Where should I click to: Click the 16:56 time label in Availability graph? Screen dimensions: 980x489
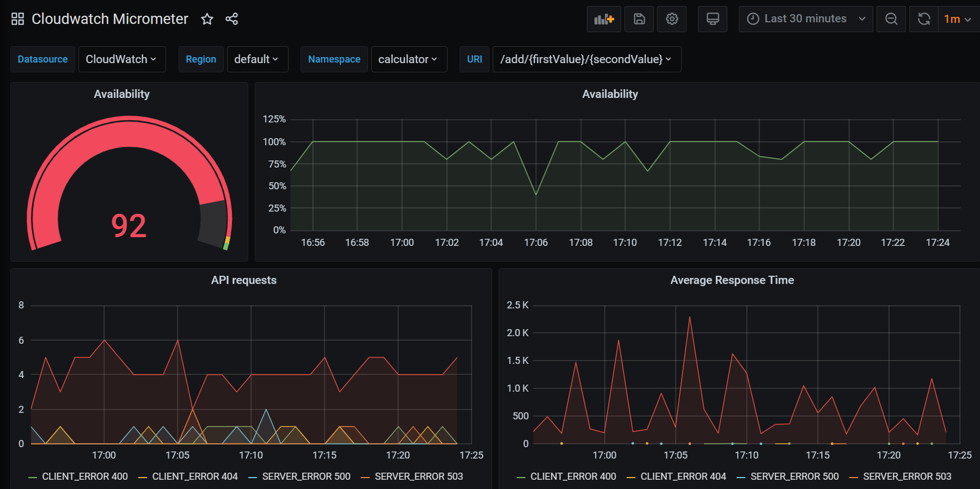[313, 243]
